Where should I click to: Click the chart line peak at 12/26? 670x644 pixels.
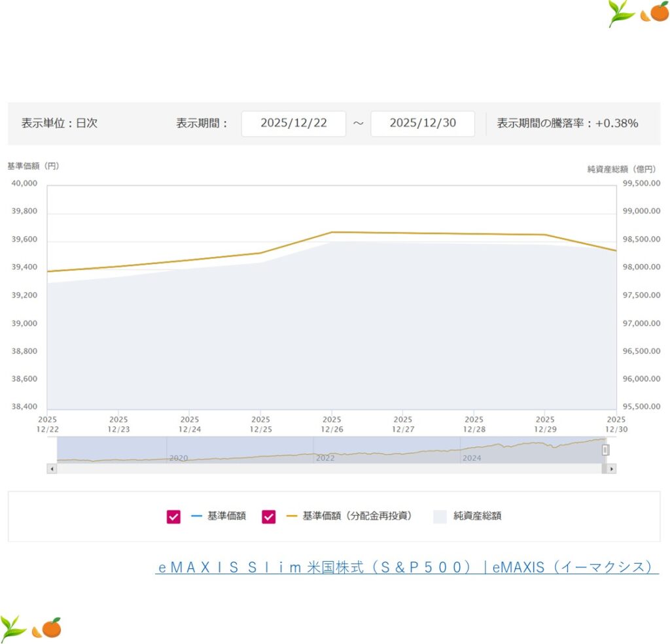pos(332,232)
